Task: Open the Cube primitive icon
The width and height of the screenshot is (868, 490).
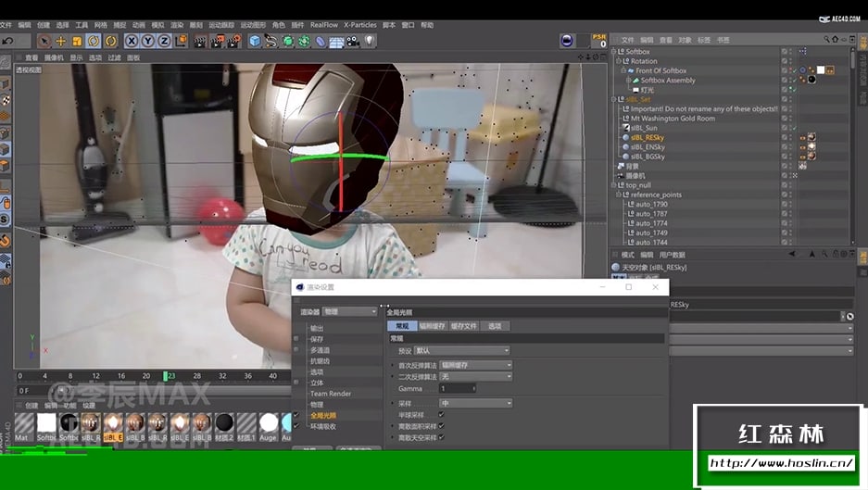Action: point(254,41)
